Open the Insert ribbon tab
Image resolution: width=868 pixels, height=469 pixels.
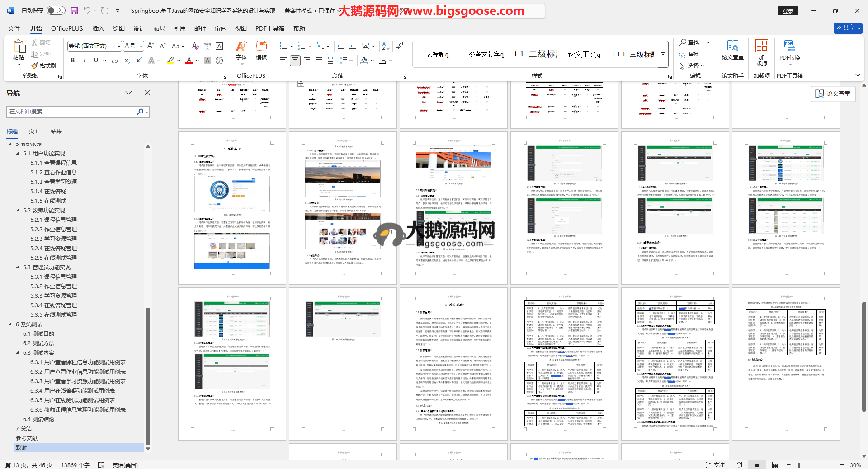[x=98, y=28]
